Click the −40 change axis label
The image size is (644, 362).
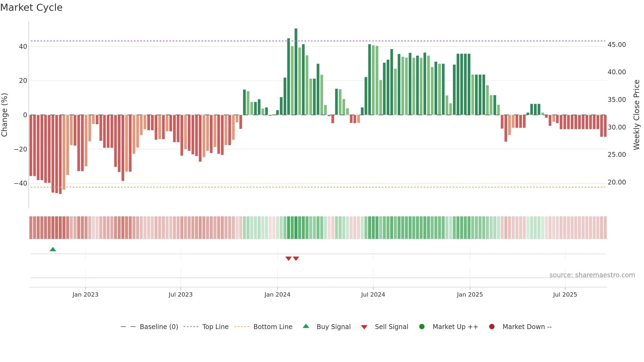click(21, 183)
